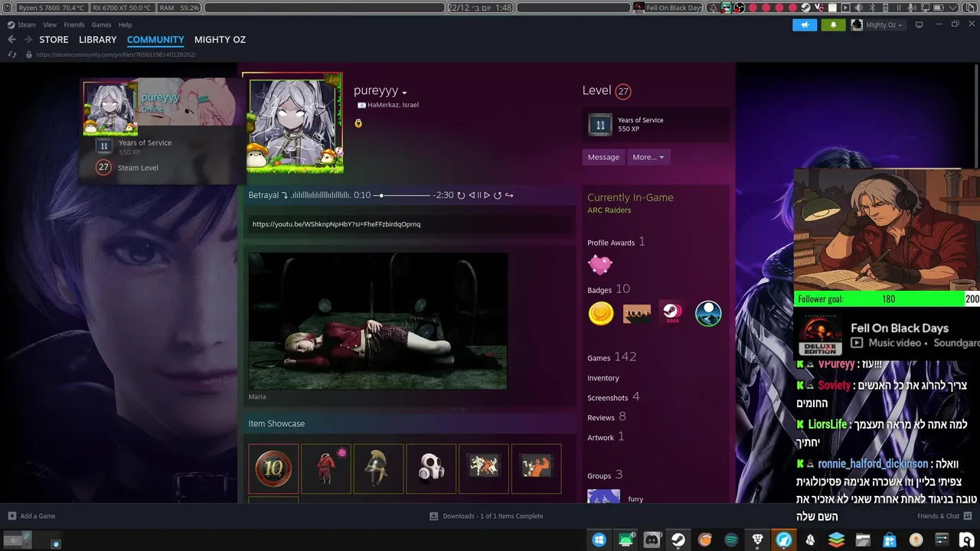Viewport: 980px width, 551px height.
Task: Click the lock icon beside the URL
Action: [x=29, y=54]
